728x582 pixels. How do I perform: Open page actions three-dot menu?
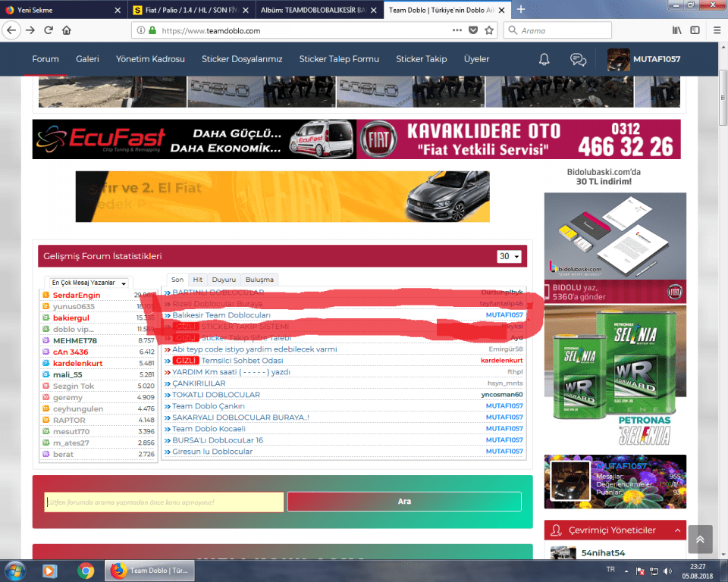(457, 30)
